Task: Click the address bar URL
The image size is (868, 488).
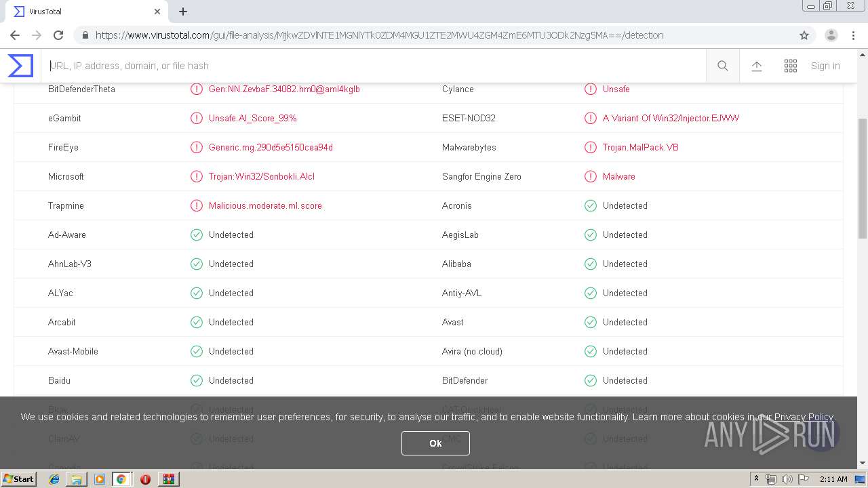Action: 379,35
